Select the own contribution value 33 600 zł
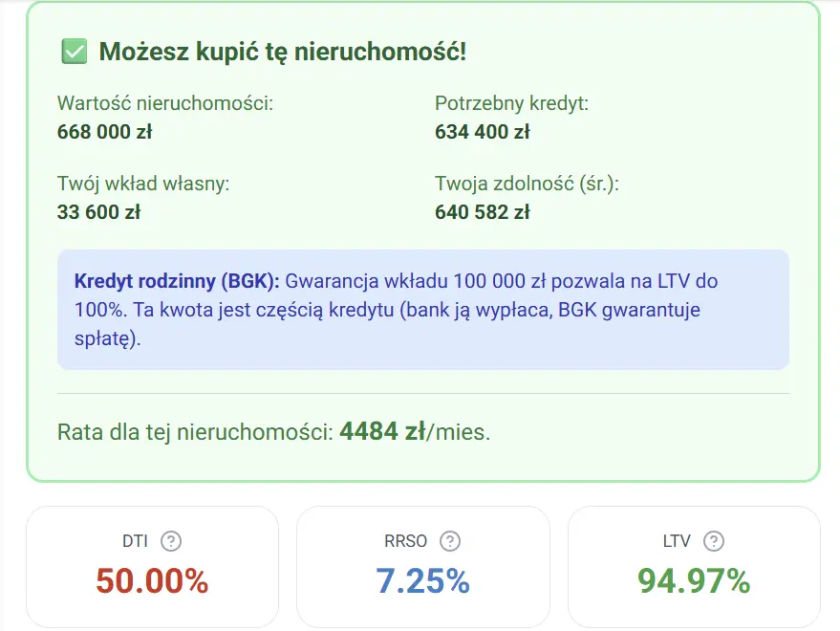 pyautogui.click(x=98, y=212)
